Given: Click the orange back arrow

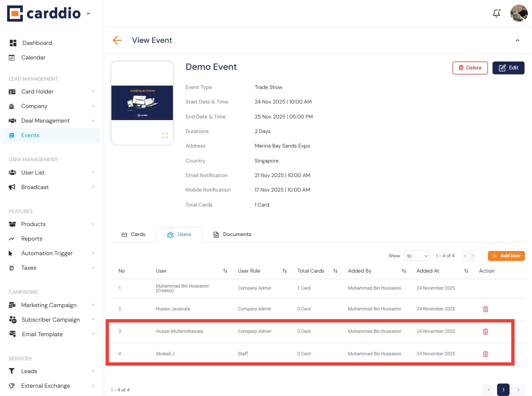Looking at the screenshot, I should click(x=117, y=40).
